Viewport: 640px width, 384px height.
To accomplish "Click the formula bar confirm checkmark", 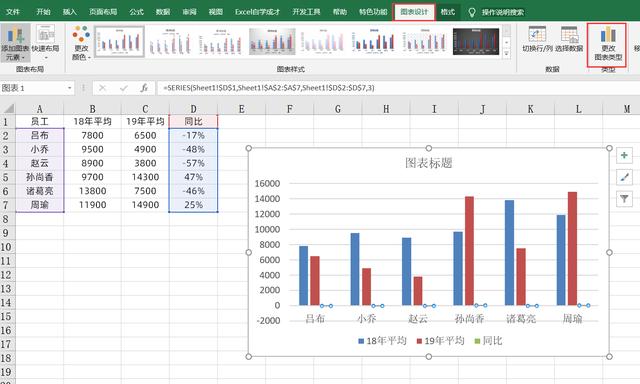I will [x=123, y=88].
